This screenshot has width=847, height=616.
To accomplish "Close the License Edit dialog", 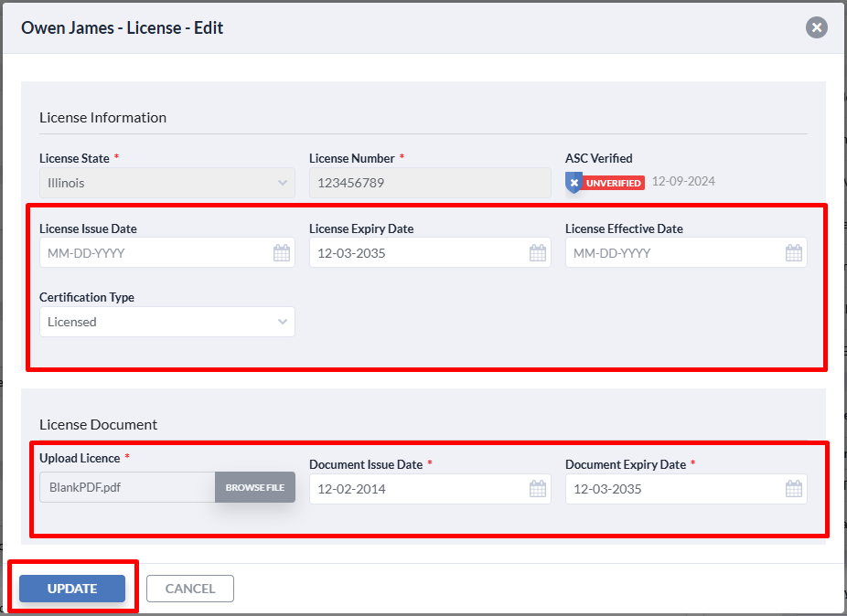I will 816,27.
